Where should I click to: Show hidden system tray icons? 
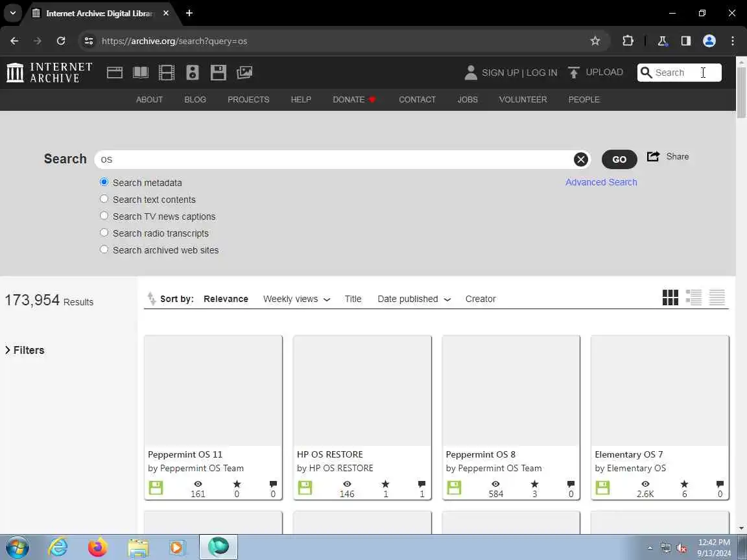pos(650,548)
